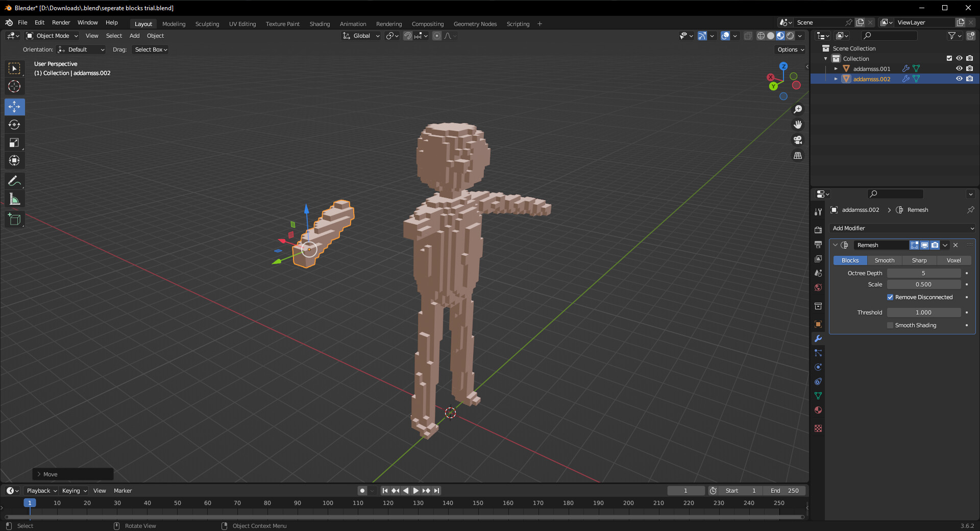Remove the Remesh modifier

pos(955,245)
